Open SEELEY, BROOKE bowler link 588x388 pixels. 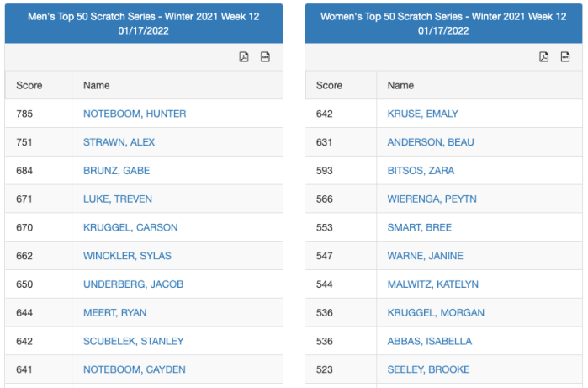pyautogui.click(x=428, y=369)
